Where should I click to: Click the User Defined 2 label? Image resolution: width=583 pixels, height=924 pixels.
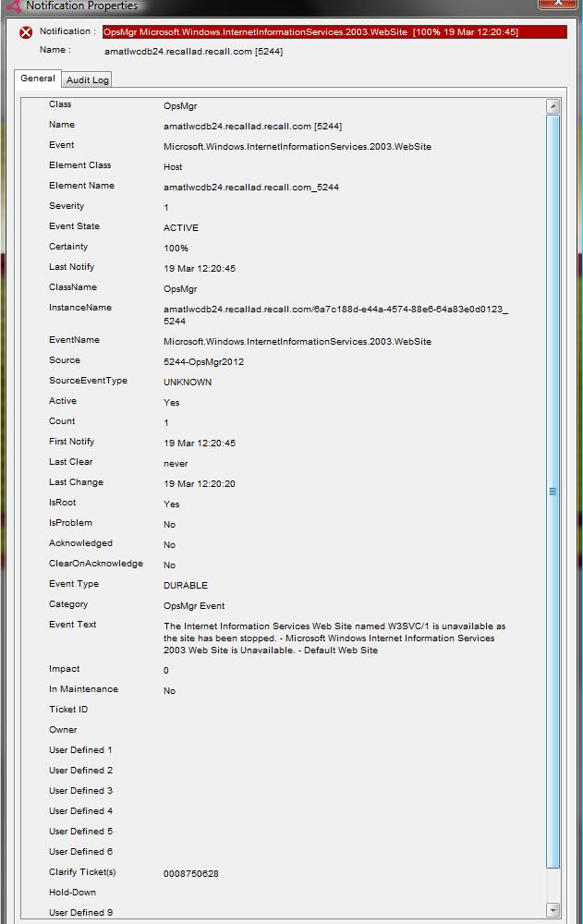click(x=80, y=771)
